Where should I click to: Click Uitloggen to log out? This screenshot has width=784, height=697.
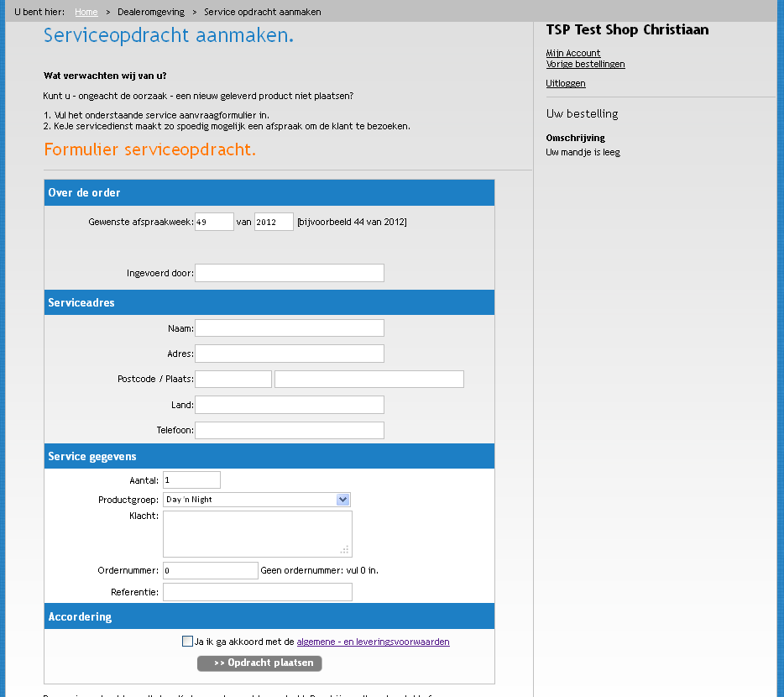(565, 83)
